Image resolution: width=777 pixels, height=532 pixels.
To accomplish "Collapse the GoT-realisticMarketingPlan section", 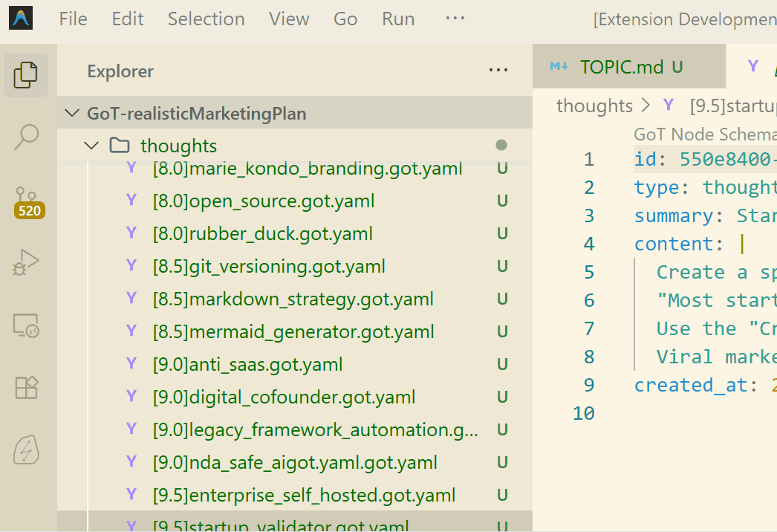I will tap(72, 114).
